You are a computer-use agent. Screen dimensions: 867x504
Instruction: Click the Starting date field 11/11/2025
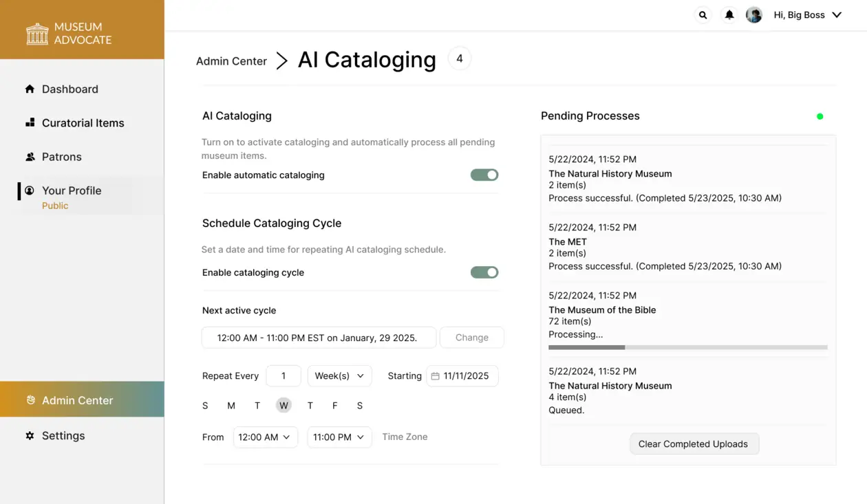(x=462, y=376)
